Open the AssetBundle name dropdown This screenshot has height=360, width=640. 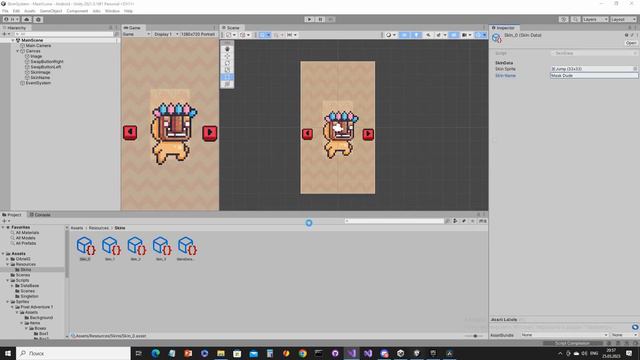click(x=564, y=335)
